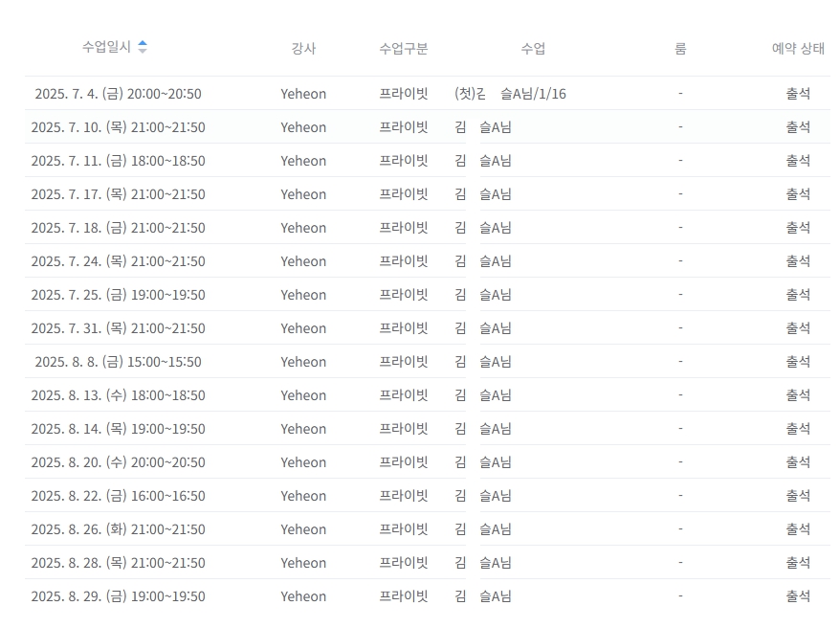Click 프라이빗 on the 7. 24. row
The image size is (840, 628).
403,261
